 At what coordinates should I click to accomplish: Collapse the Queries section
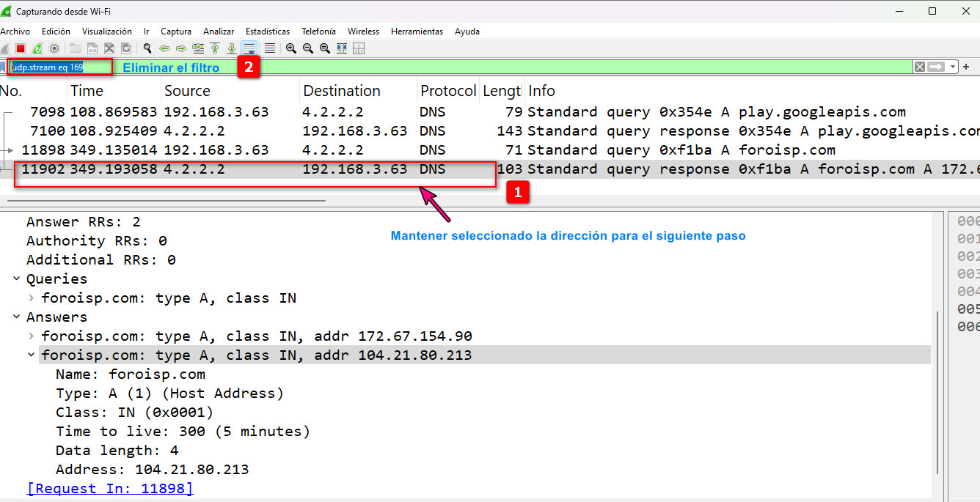coord(16,279)
